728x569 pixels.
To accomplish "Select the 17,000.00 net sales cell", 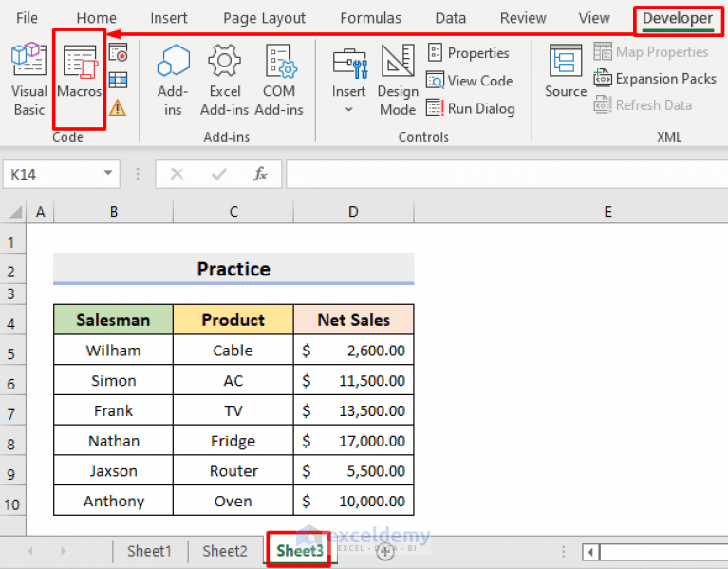I will pos(354,441).
